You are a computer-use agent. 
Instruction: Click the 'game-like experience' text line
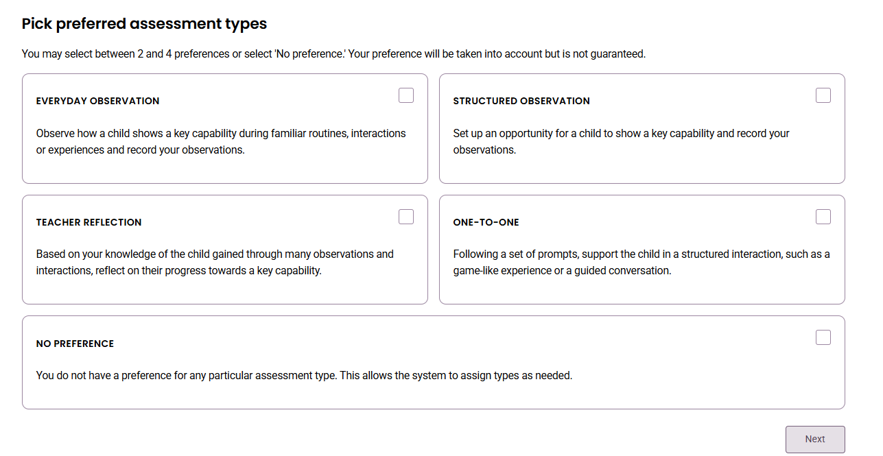click(x=562, y=271)
